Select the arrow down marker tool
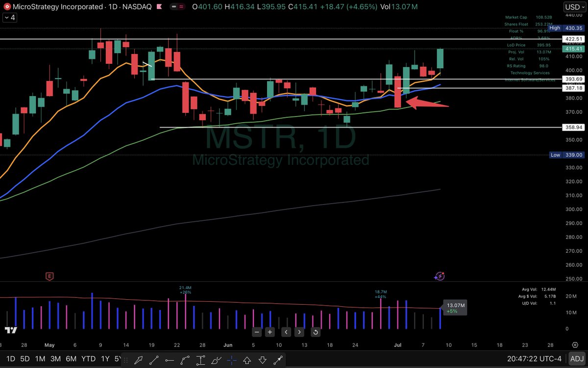 263,359
